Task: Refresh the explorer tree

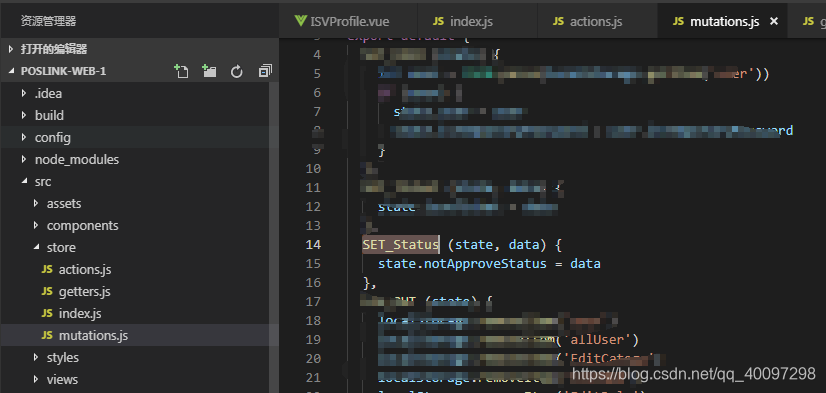Action: click(237, 71)
